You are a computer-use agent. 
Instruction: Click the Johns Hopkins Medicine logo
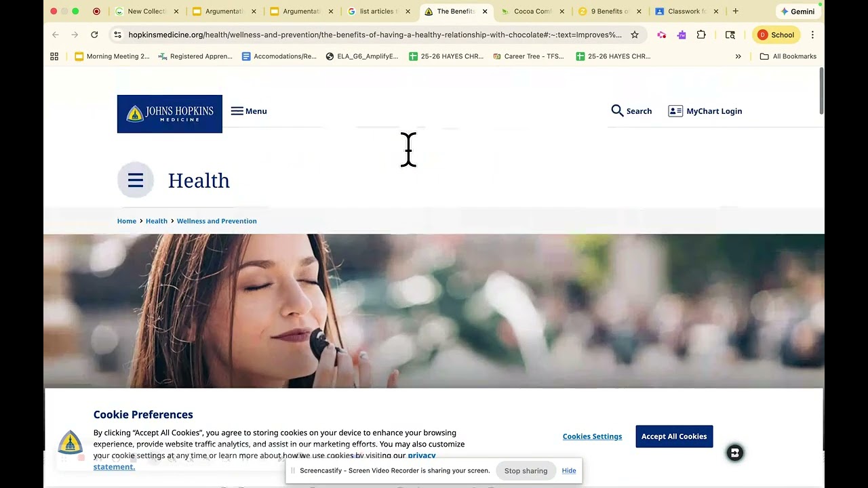pyautogui.click(x=170, y=114)
